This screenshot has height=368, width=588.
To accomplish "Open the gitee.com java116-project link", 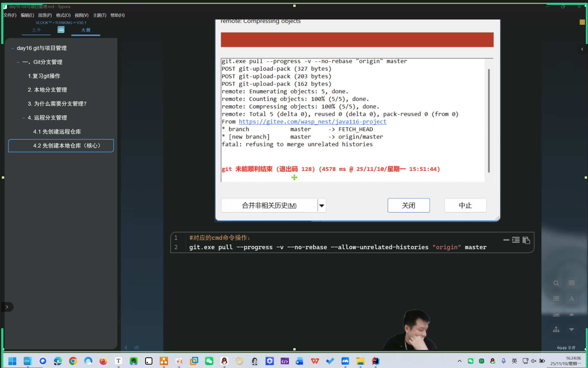I will [x=312, y=122].
